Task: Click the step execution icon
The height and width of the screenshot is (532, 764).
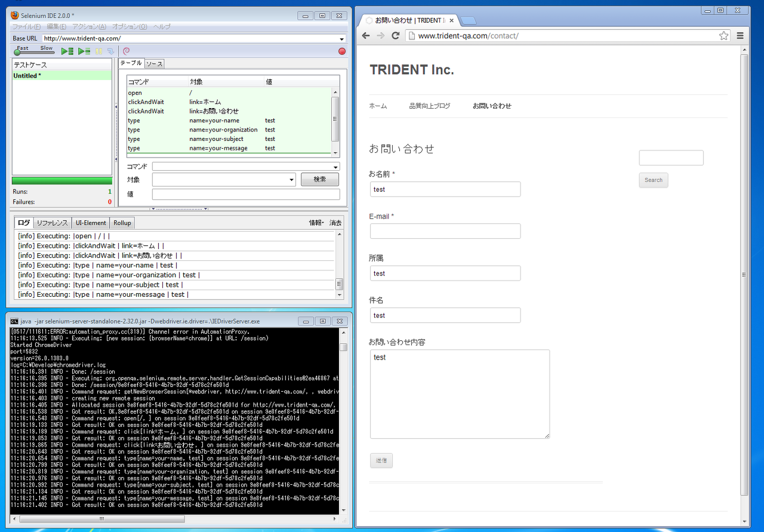Action: [x=111, y=51]
